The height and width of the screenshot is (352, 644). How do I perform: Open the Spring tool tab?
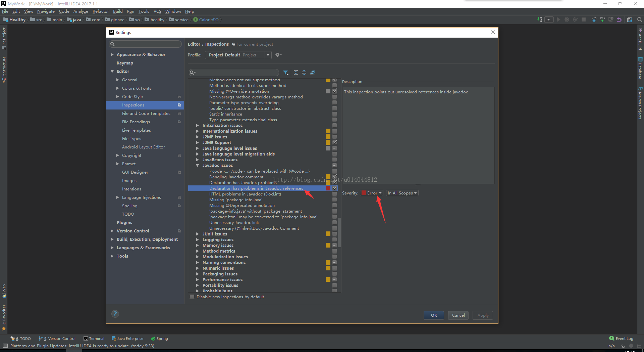coord(159,338)
